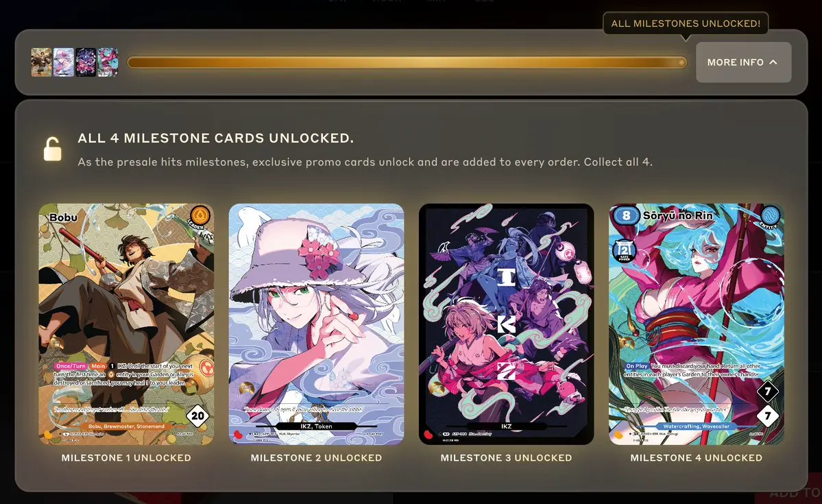The image size is (822, 504).
Task: Click the Milestone 1 Unlocked label
Action: point(126,458)
